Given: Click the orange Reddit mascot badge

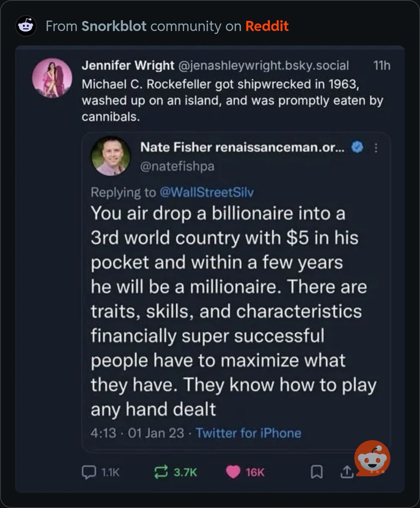Looking at the screenshot, I should click(372, 458).
